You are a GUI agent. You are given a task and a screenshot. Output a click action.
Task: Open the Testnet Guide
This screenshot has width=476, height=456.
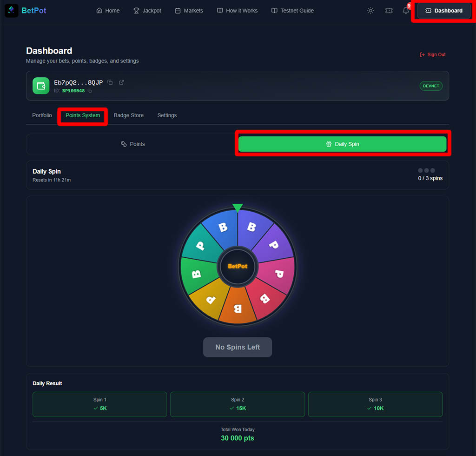[x=292, y=11]
